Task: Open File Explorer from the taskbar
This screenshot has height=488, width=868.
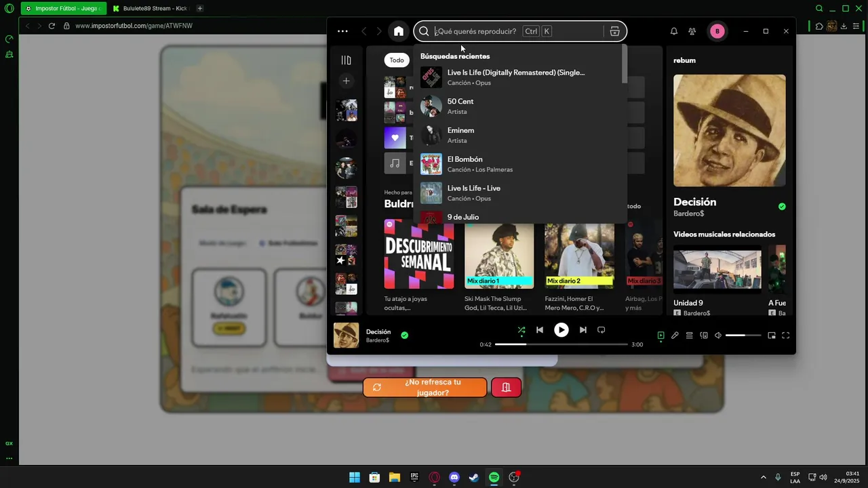Action: tap(394, 477)
